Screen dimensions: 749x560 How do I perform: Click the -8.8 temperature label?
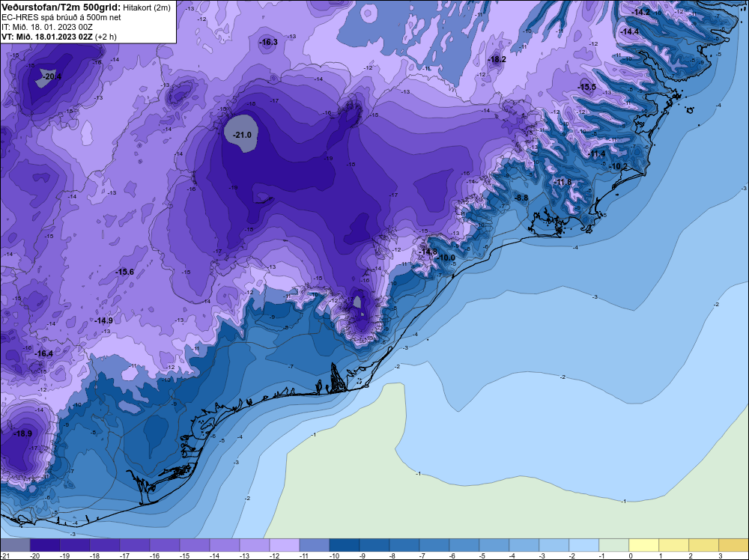pos(521,198)
